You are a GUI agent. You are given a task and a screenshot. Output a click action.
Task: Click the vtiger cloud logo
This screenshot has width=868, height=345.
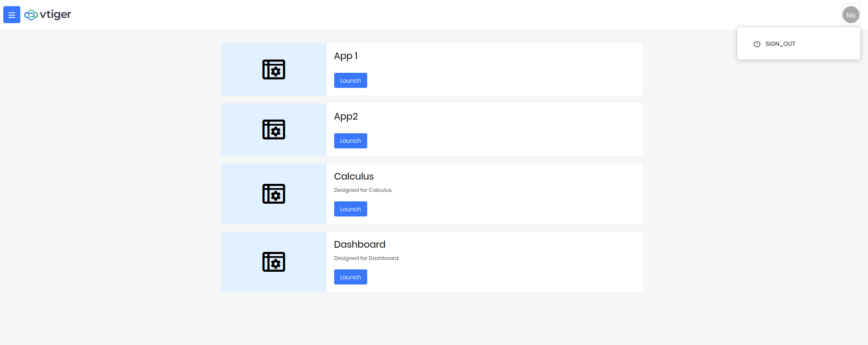31,15
